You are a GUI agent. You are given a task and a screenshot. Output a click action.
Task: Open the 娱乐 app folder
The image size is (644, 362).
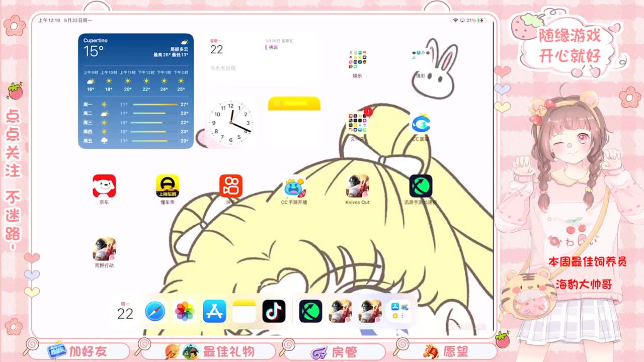[x=357, y=59]
